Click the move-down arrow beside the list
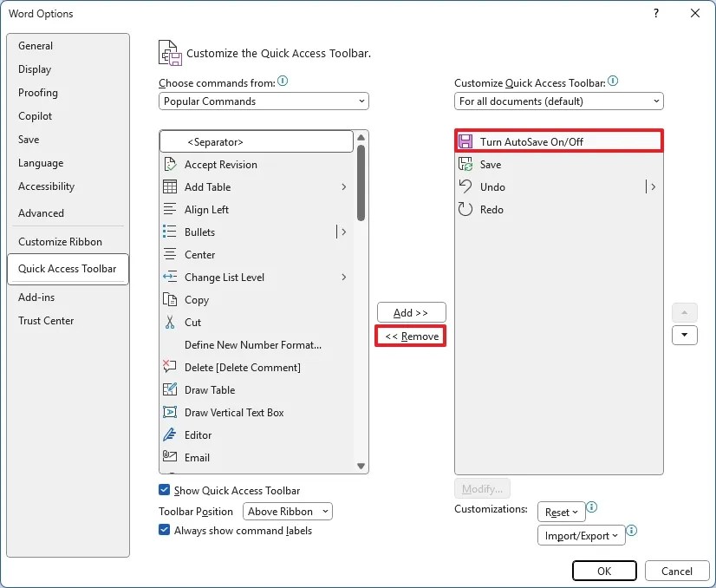This screenshot has height=588, width=716. [x=684, y=334]
